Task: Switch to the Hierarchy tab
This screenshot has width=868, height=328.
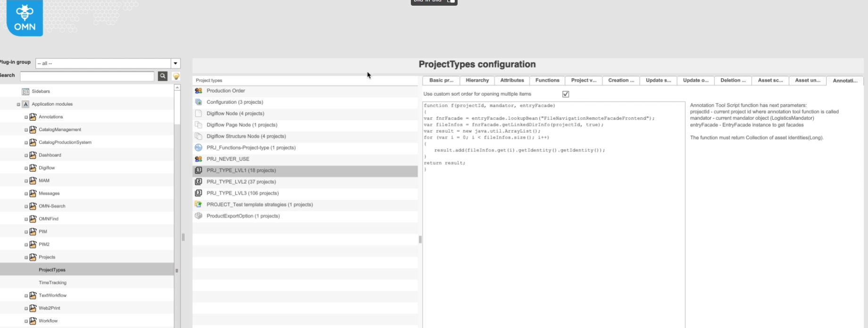Action: click(477, 81)
